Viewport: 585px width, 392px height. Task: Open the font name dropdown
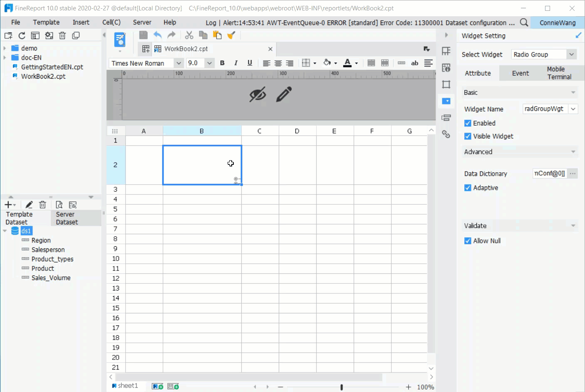click(179, 63)
